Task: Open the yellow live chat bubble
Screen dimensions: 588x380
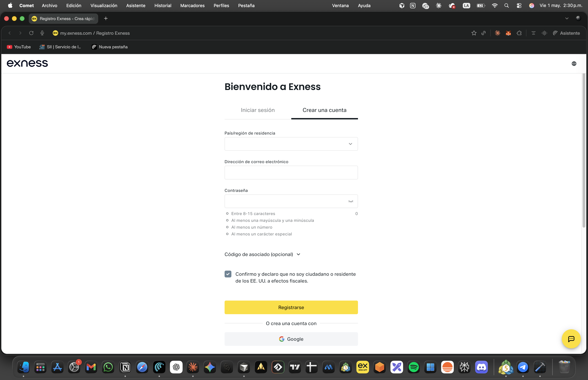Action: (x=571, y=339)
